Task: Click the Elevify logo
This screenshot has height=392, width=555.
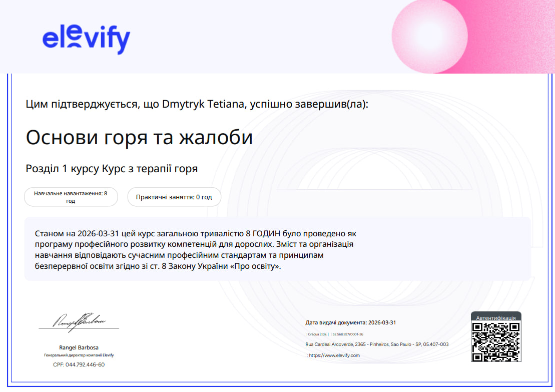Action: [86, 39]
